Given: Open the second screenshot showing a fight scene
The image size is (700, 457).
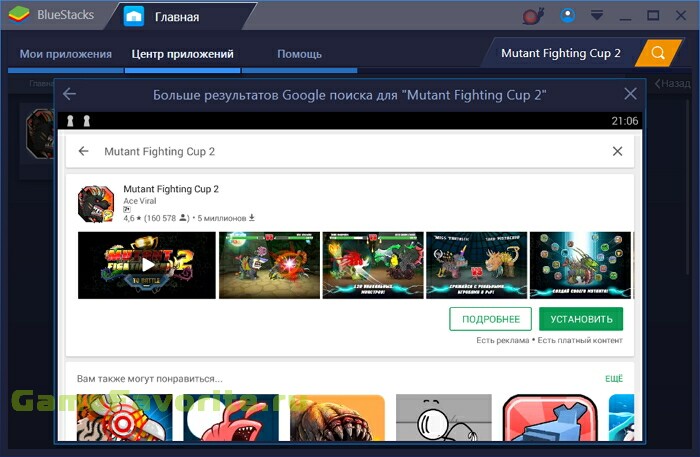Looking at the screenshot, I should pos(269,266).
